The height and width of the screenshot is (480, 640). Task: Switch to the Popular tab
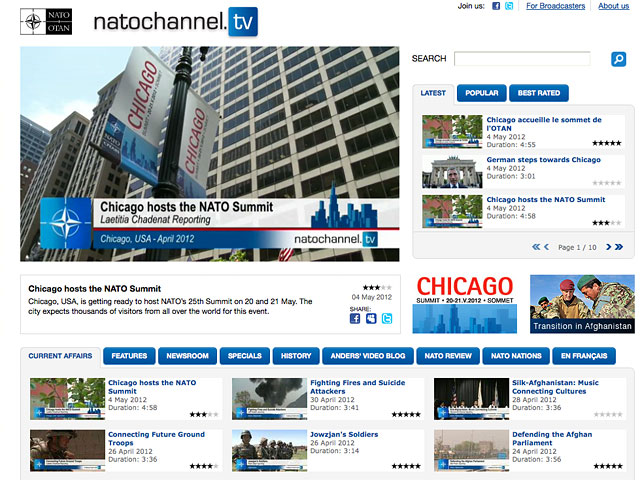coord(481,93)
